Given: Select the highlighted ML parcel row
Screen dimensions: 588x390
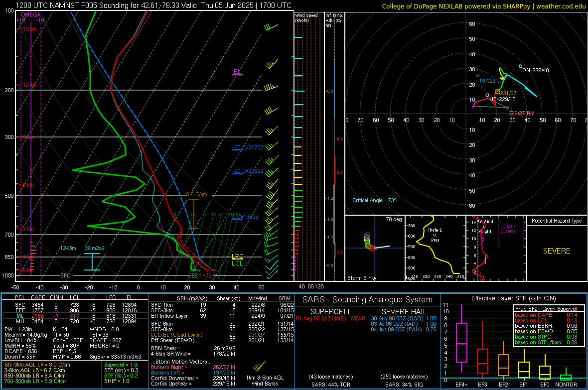Looking at the screenshot, I should (75, 316).
